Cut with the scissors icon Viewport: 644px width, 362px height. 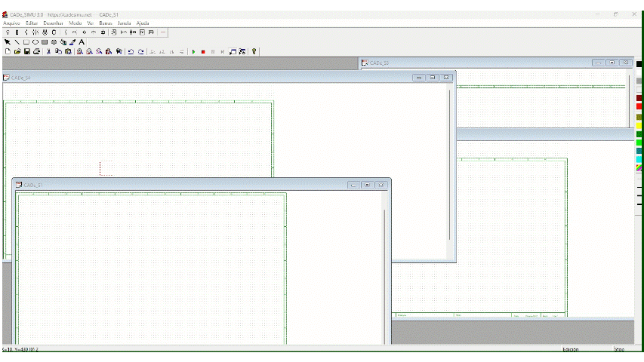pos(48,52)
